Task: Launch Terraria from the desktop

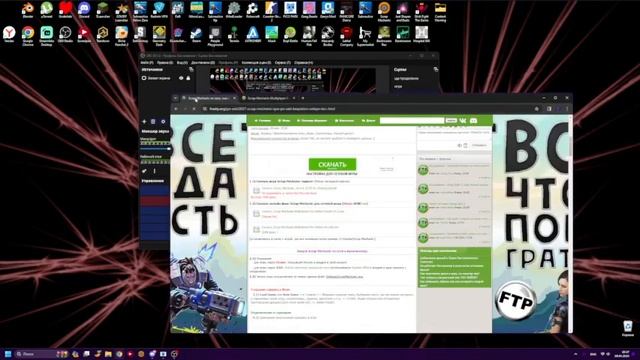Action: click(234, 34)
